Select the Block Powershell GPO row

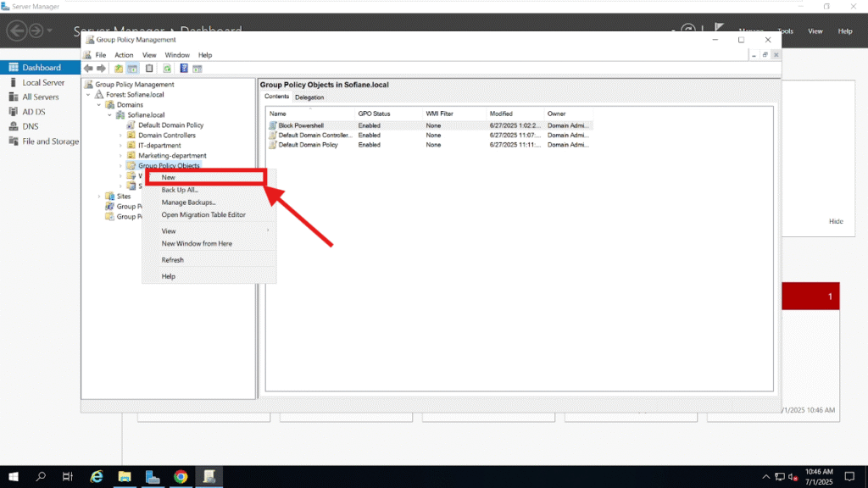430,125
